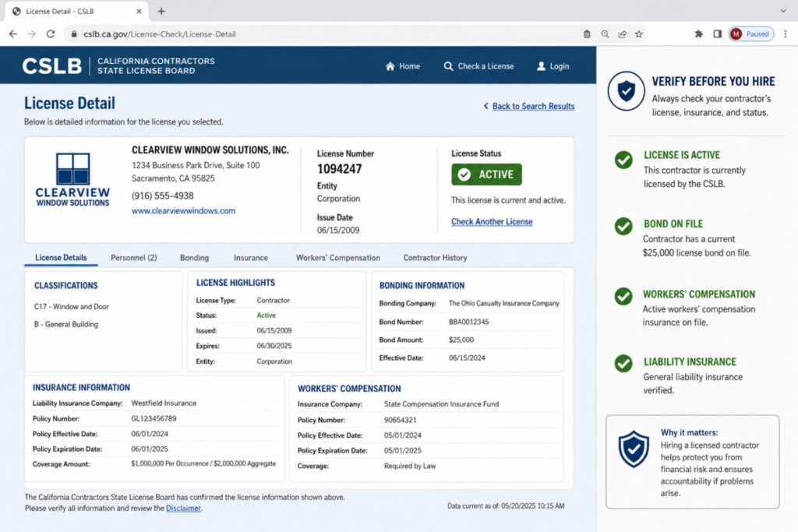Screen dimensions: 798x532
Task: Close the License Detail - CSLB tab
Action: [139, 11]
